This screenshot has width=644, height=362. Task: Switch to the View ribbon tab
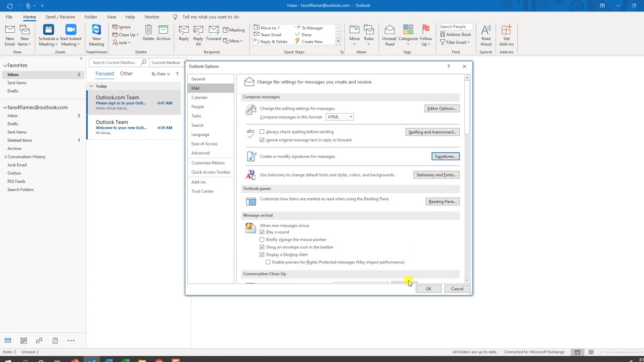coord(111,17)
